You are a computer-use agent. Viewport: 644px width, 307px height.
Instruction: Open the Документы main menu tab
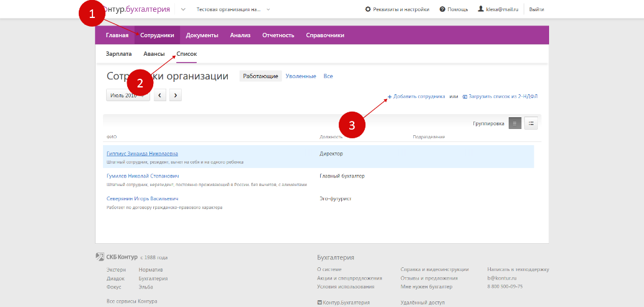[x=202, y=35]
